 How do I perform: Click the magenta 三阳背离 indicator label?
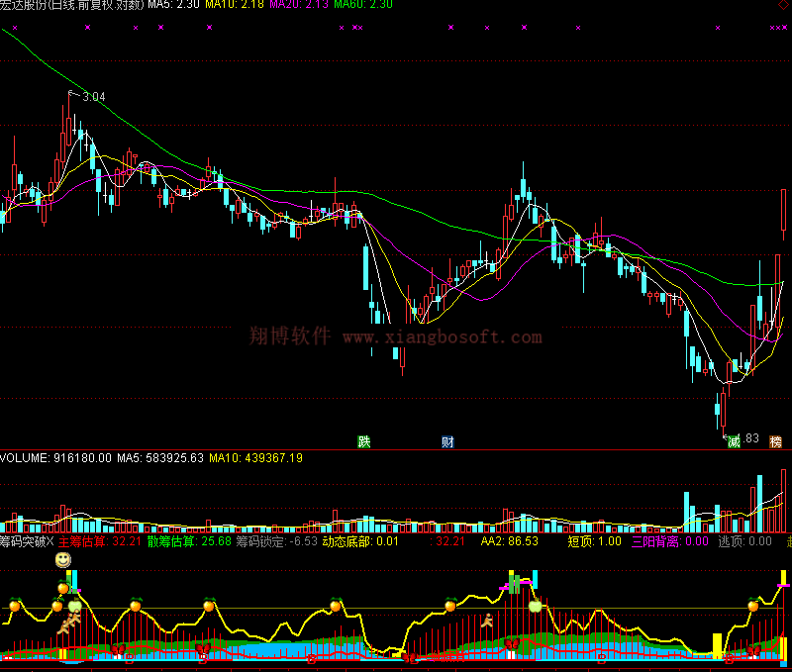[x=676, y=541]
